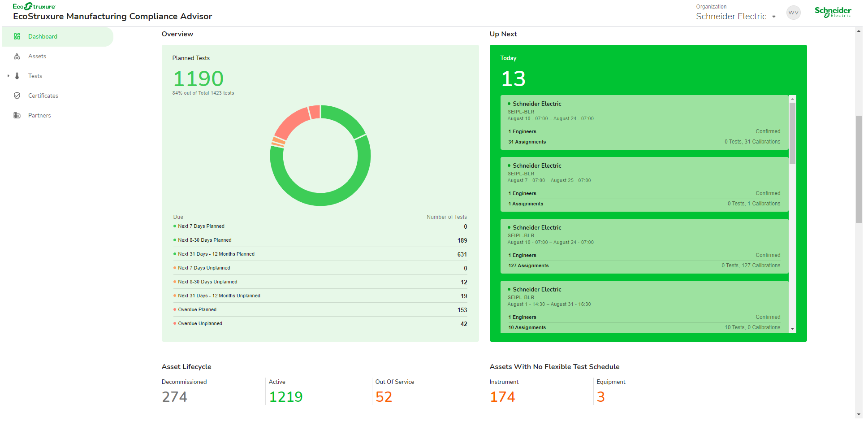The height and width of the screenshot is (422, 868).
Task: Select Assets from the sidebar menu
Action: point(37,56)
